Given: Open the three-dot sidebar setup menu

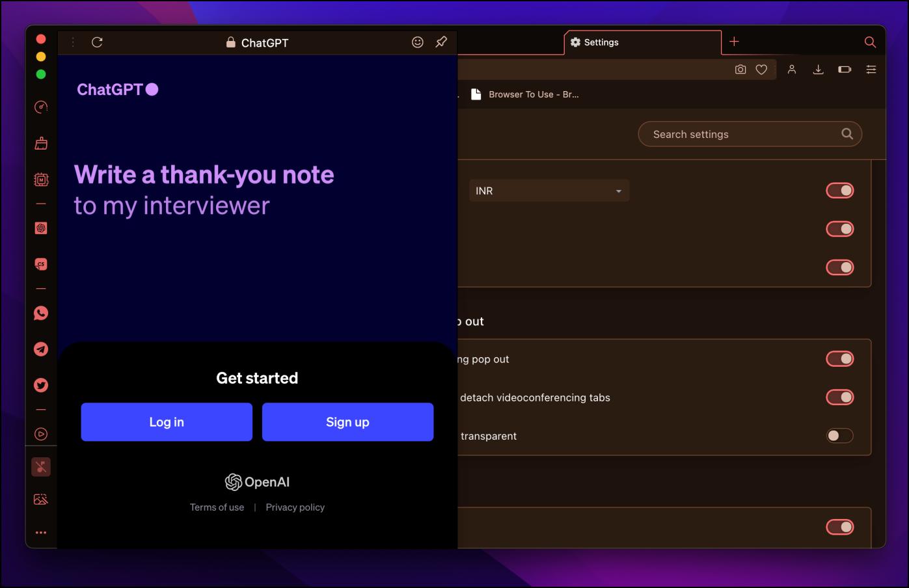Looking at the screenshot, I should (x=41, y=533).
